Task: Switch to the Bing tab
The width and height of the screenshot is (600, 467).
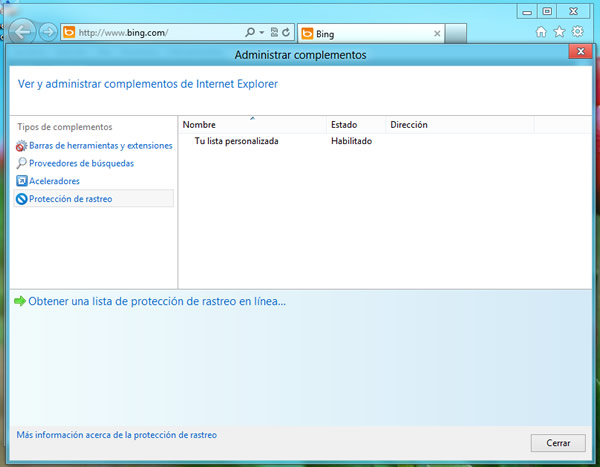Action: 370,34
